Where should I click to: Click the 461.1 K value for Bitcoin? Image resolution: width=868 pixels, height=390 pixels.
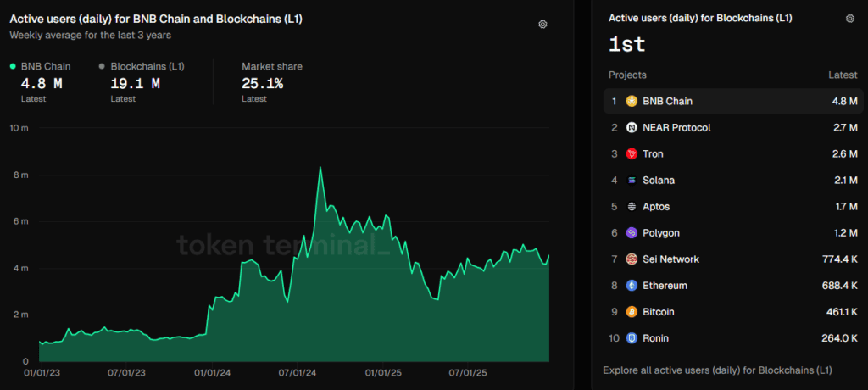click(x=840, y=312)
